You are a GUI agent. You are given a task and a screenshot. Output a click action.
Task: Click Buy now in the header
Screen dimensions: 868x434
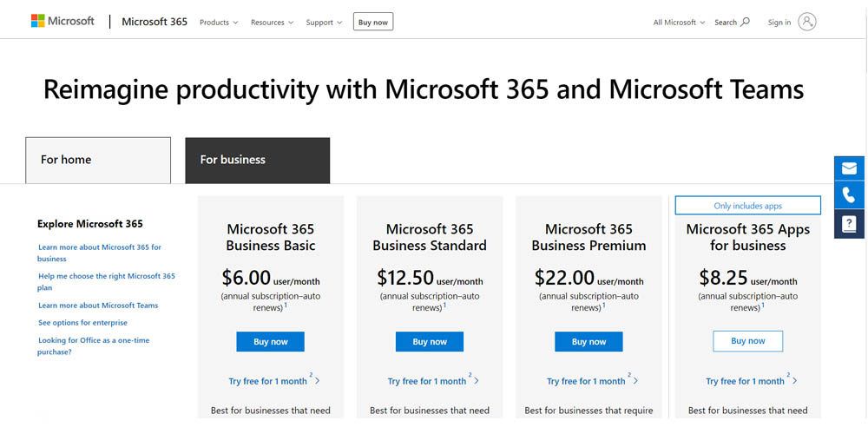tap(373, 23)
